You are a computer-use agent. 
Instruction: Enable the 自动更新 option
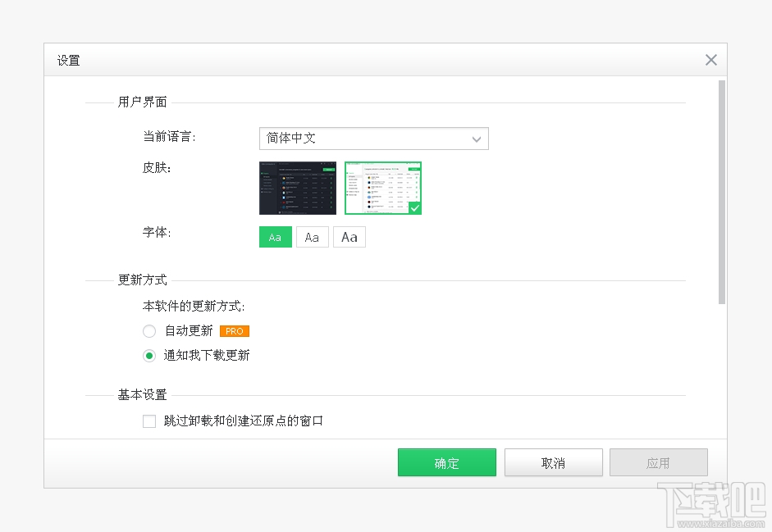[x=148, y=331]
